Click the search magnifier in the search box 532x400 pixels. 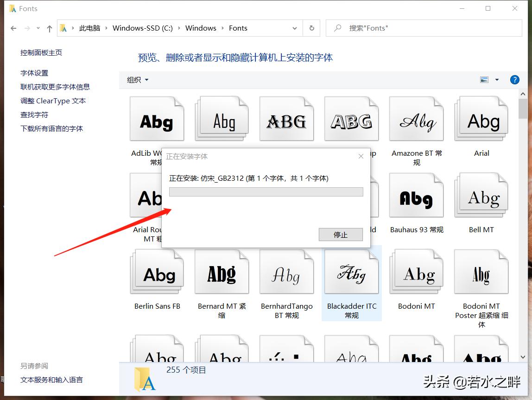point(337,28)
